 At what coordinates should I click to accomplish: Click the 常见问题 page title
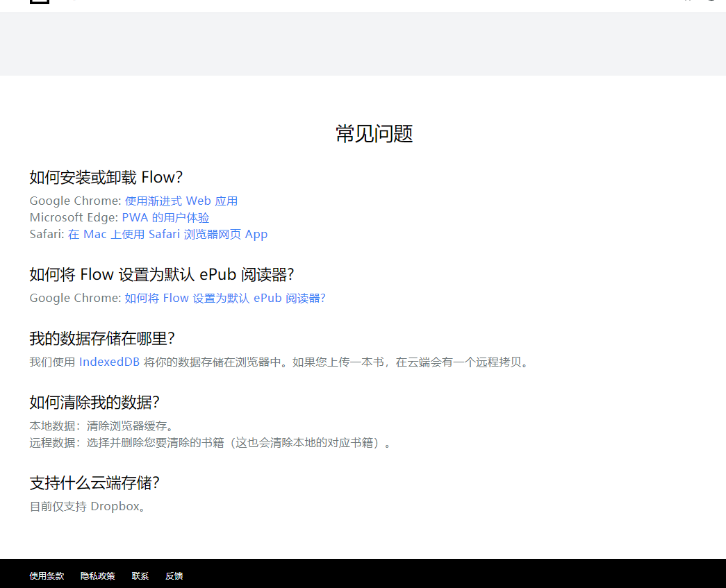coord(374,133)
